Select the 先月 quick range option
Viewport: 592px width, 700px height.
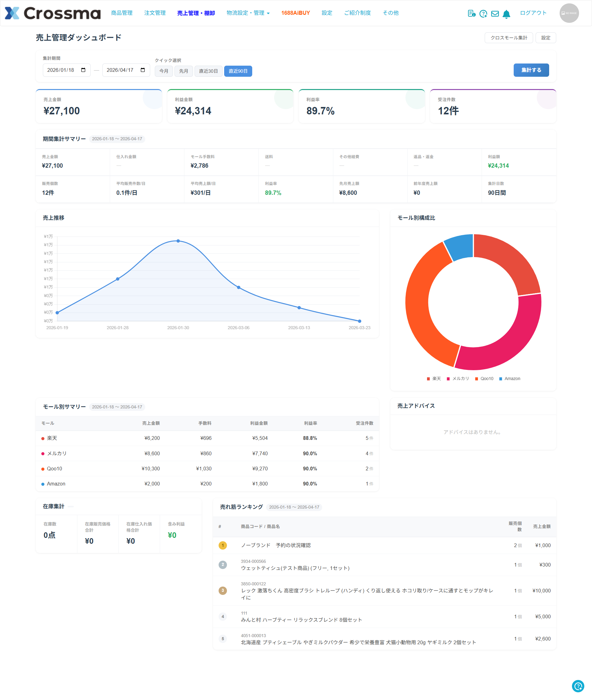183,71
